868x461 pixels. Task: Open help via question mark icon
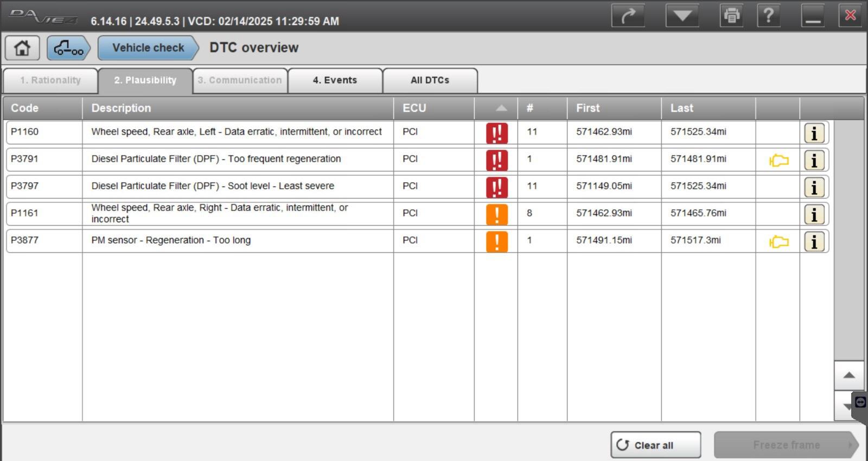[768, 15]
